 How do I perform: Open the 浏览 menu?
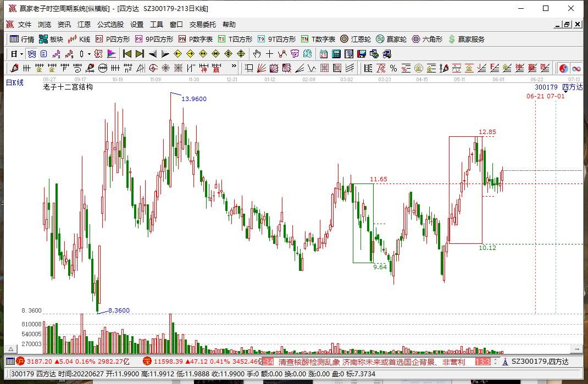point(45,24)
